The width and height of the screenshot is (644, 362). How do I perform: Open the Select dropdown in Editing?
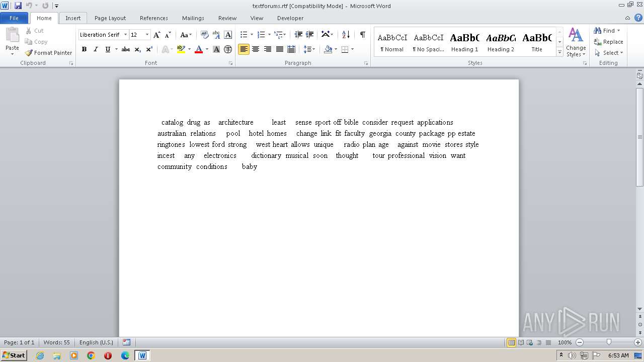(609, 53)
